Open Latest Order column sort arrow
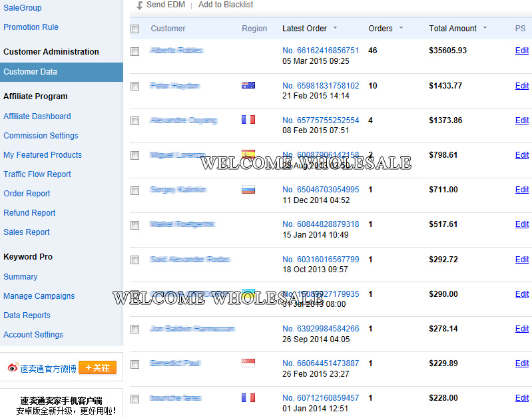Viewport: 532px width, 418px height. 335,29
